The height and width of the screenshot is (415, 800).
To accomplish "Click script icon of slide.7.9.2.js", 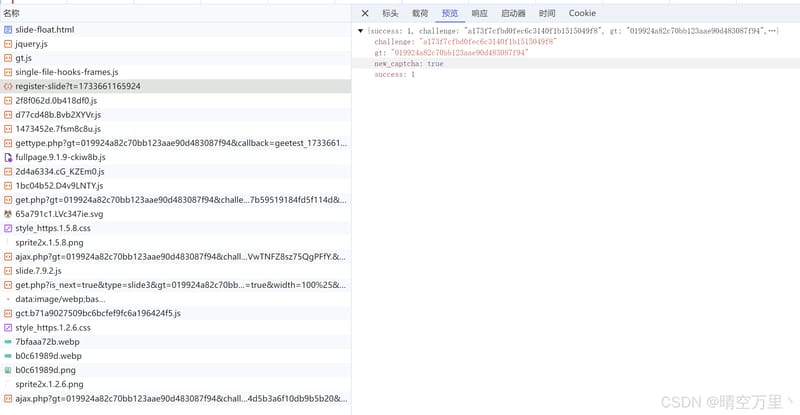I will [x=8, y=271].
